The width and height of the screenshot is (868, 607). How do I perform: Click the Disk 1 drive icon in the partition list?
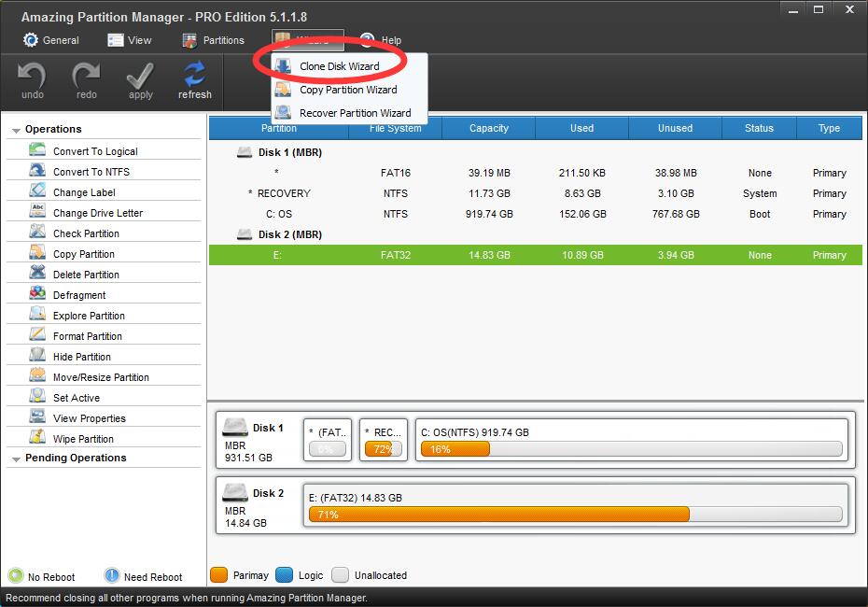click(x=245, y=151)
